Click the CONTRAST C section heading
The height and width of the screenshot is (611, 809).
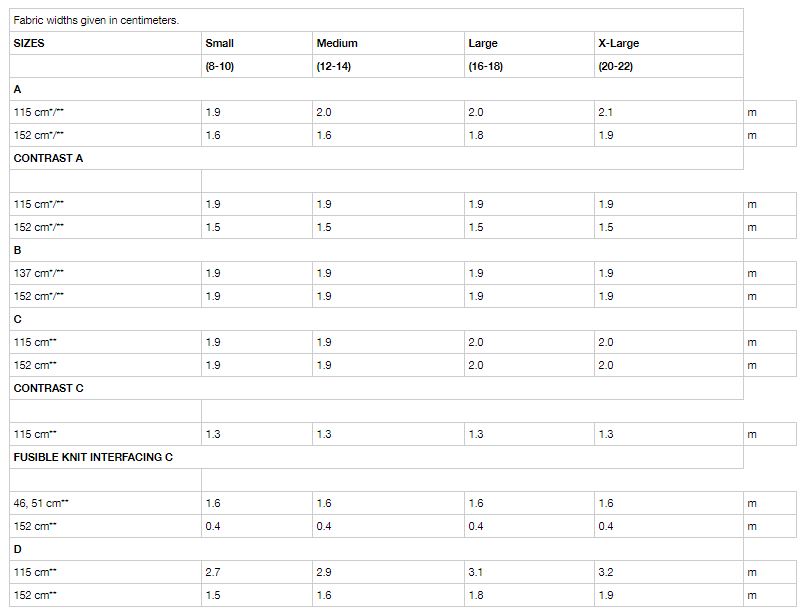tap(49, 388)
